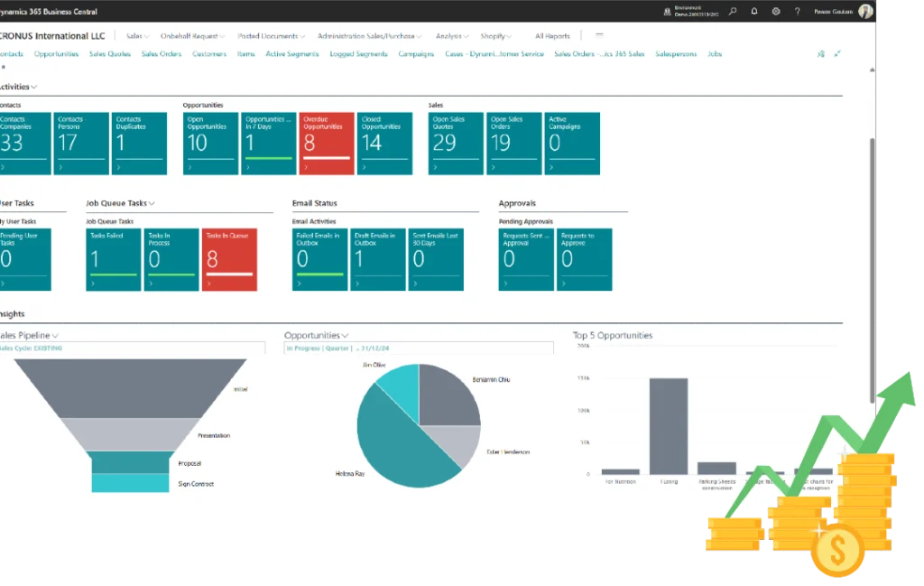
Task: Open the Open Sales Quotes tile
Action: coord(456,144)
